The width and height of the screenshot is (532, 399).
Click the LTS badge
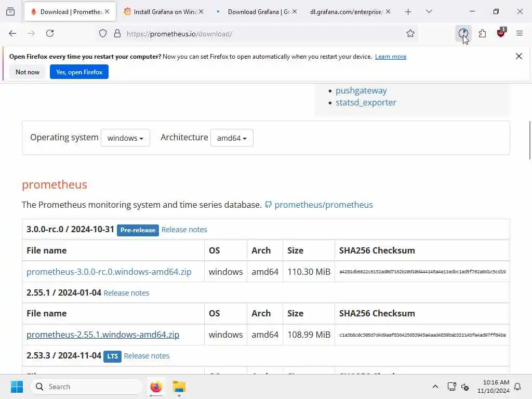pyautogui.click(x=112, y=356)
